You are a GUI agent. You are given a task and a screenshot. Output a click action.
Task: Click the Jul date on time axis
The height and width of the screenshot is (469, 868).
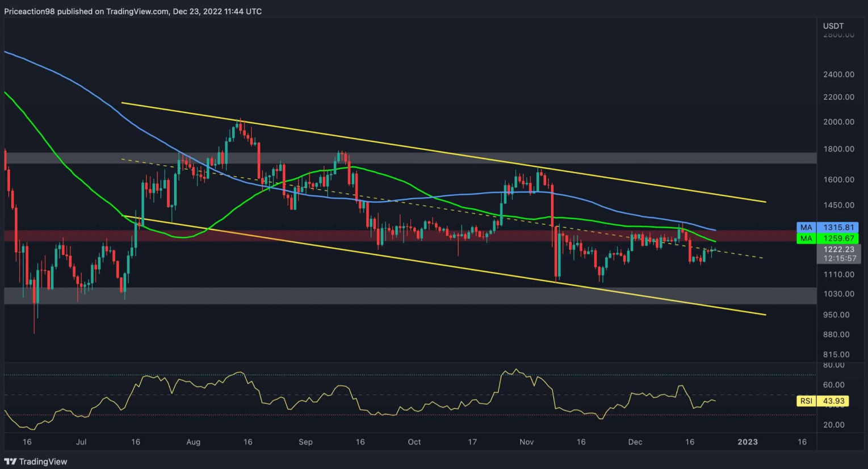(81, 442)
